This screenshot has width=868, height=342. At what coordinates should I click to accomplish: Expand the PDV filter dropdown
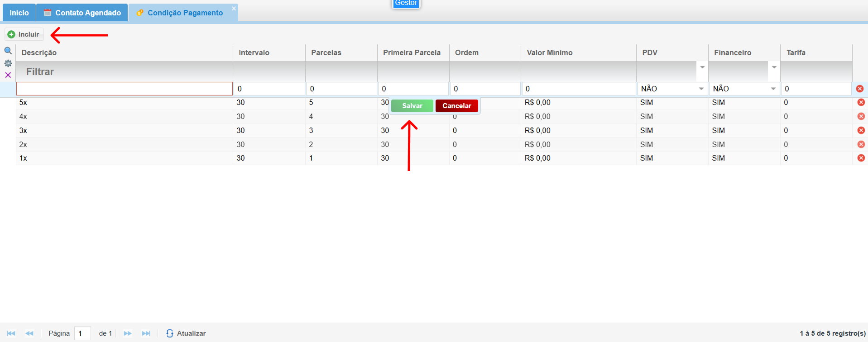pos(702,67)
